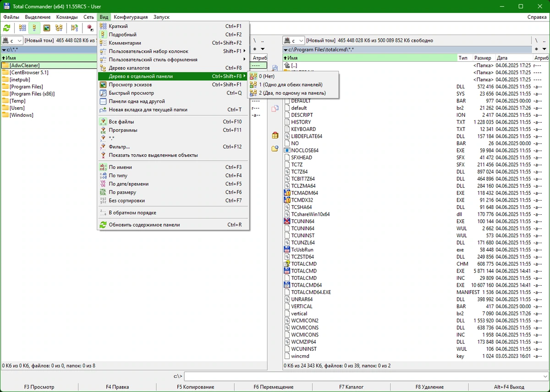Select the brief view toolbar icon
The height and width of the screenshot is (392, 550).
coord(22,28)
